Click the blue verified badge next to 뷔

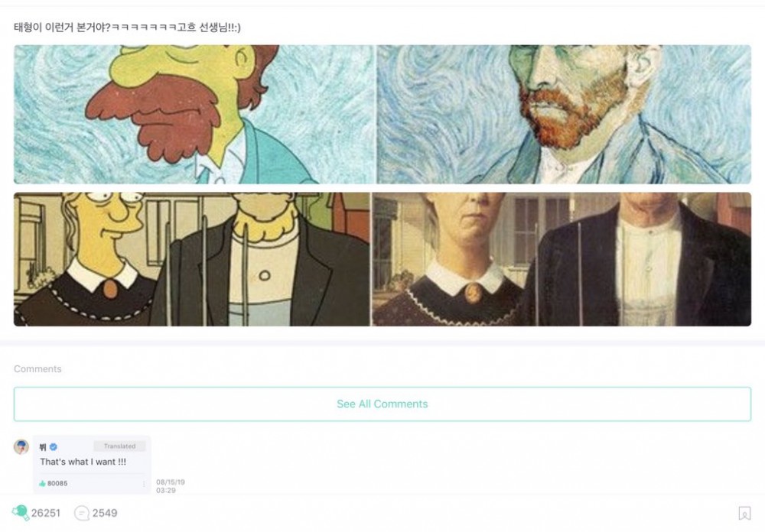54,446
